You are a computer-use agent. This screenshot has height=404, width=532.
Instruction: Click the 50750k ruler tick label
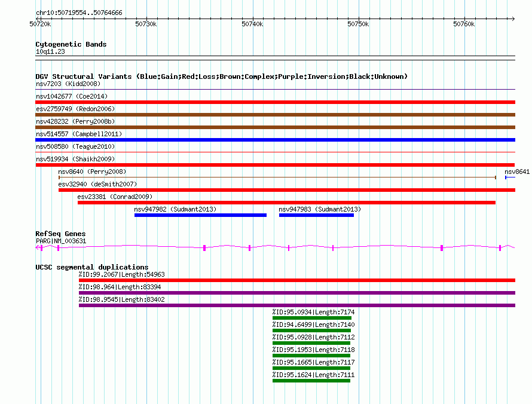click(x=358, y=24)
